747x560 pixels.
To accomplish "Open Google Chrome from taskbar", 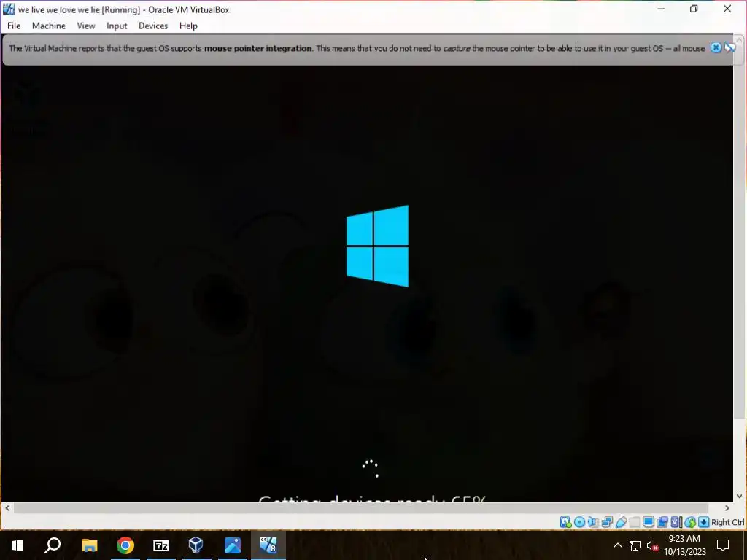I will click(x=125, y=545).
